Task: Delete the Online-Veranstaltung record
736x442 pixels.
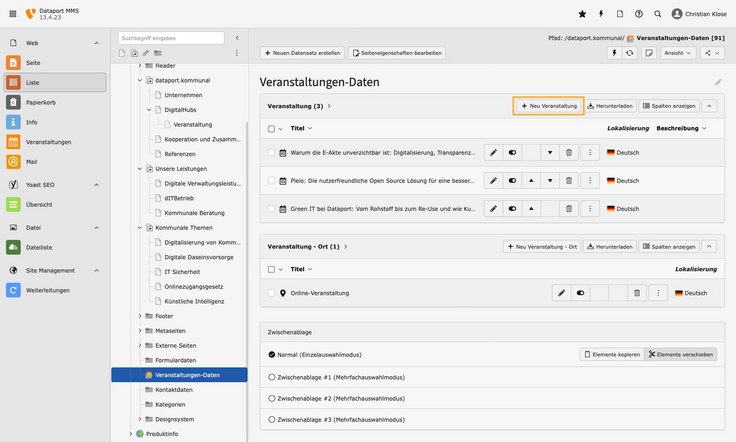Action: pos(637,293)
